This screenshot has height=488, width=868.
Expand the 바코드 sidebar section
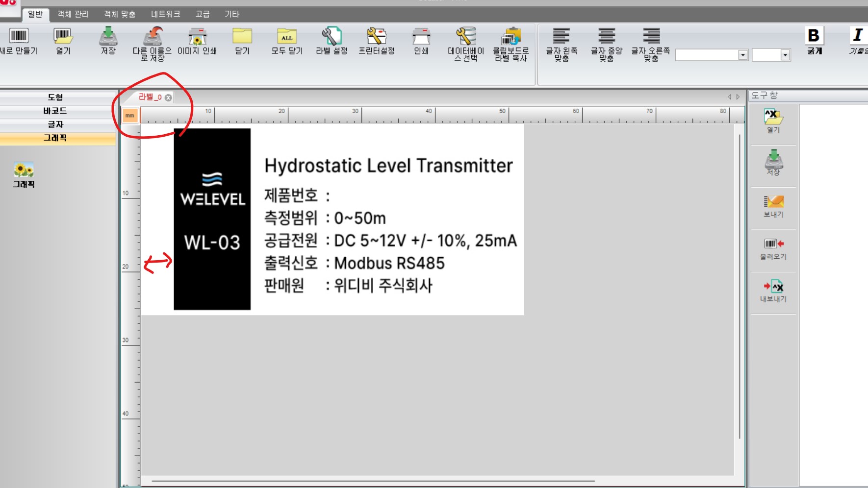55,111
